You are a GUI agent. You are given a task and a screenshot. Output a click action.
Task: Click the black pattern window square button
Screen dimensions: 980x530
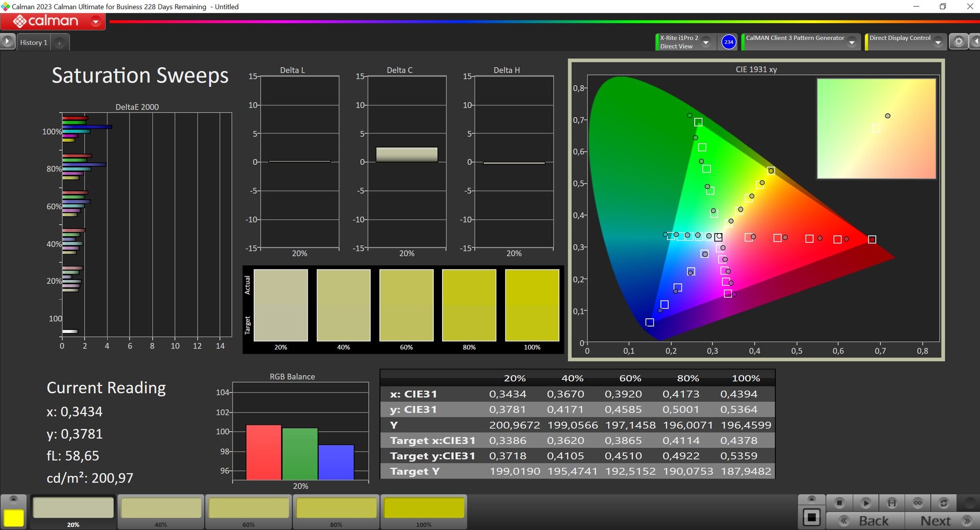pos(812,518)
